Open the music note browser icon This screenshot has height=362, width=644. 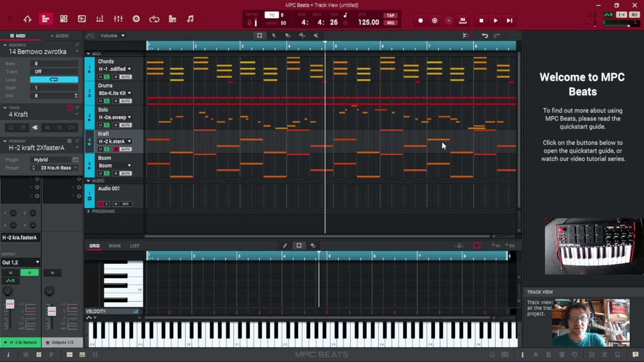click(x=190, y=19)
